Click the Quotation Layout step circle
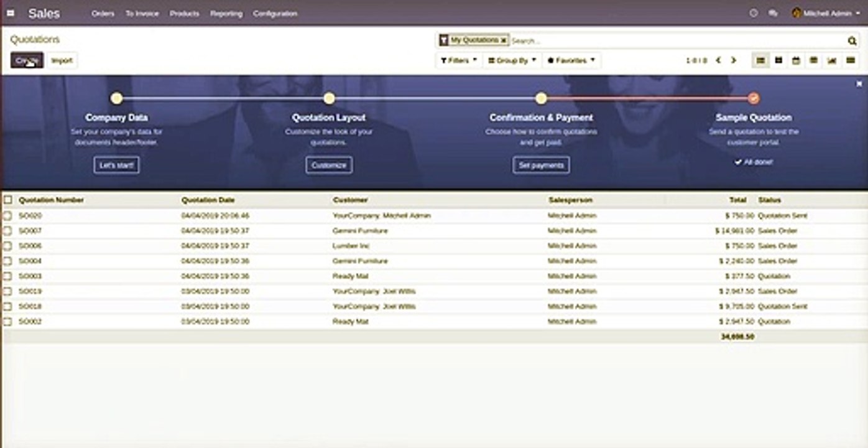The image size is (868, 448). [329, 98]
